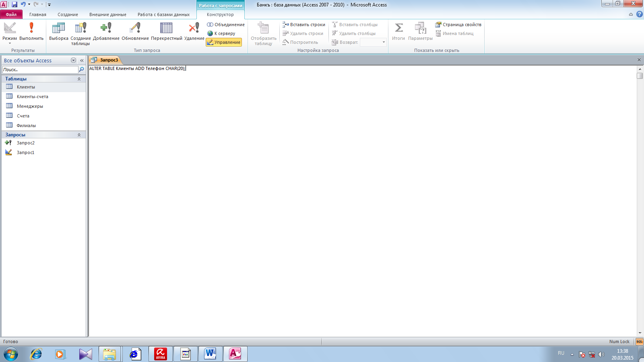Screen dimensions: 644x362
Task: Collapse the Таблицы group
Action: click(x=79, y=79)
